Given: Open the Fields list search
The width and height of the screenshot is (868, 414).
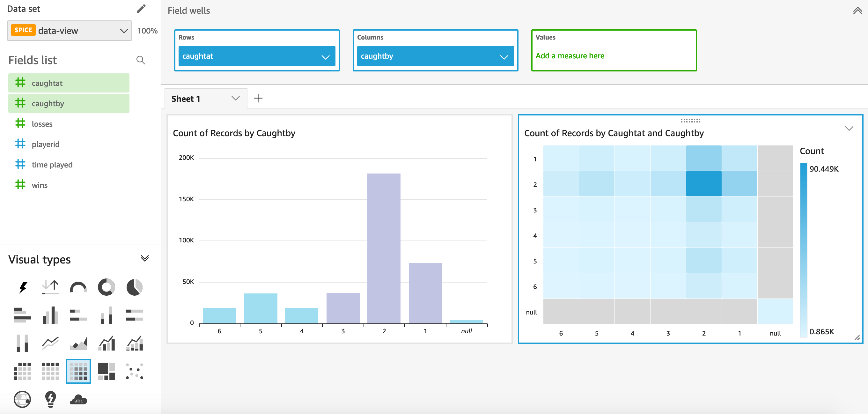Looking at the screenshot, I should tap(141, 60).
